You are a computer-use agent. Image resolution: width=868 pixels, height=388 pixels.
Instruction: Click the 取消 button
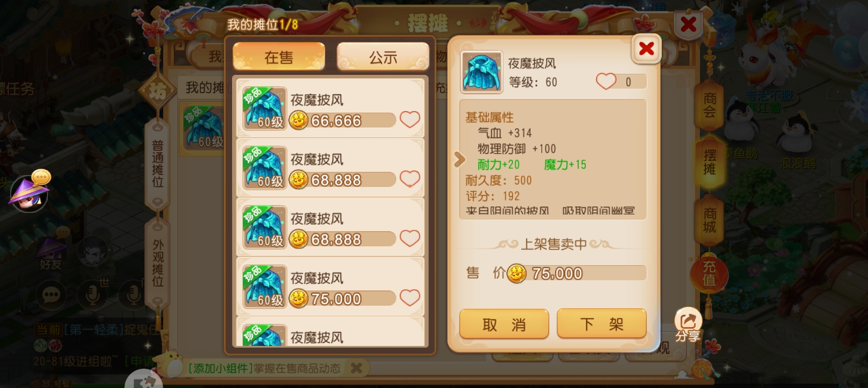click(x=504, y=324)
